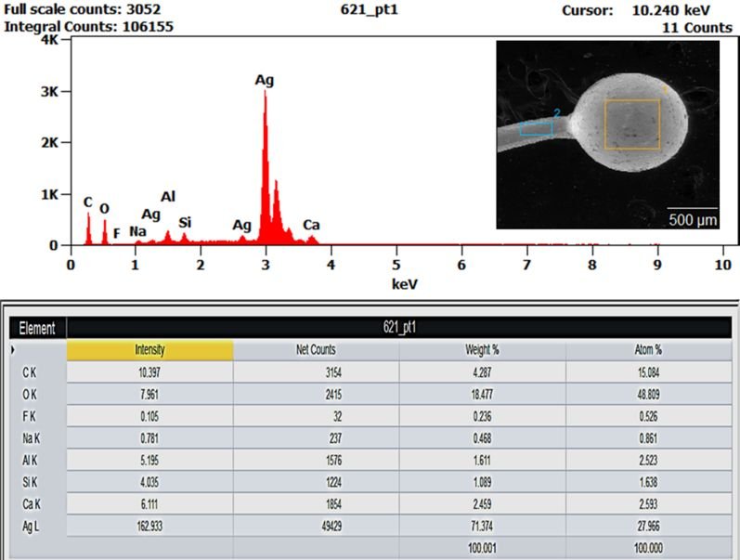This screenshot has height=560, width=740.
Task: Click net counts value 49429
Action: pos(331,526)
